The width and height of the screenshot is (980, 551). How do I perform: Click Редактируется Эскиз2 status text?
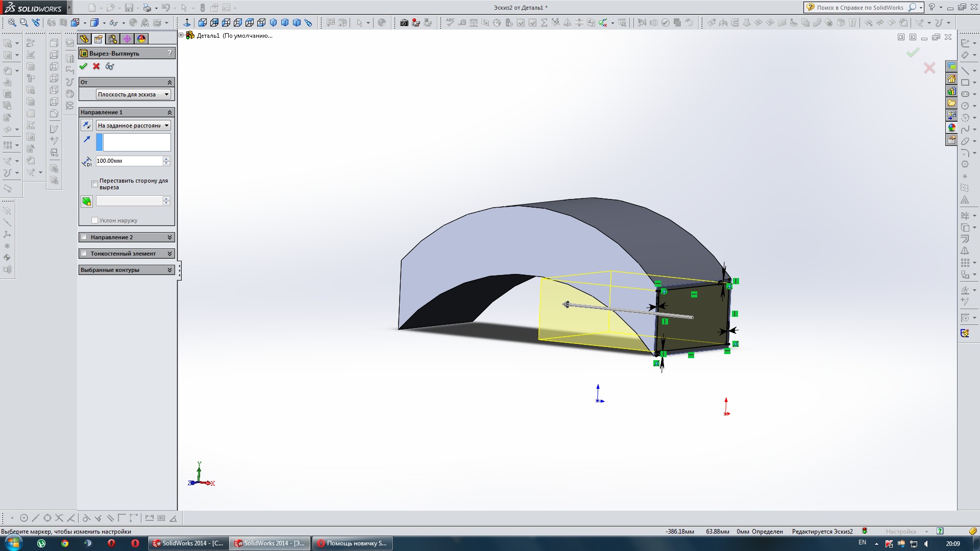pos(822,532)
